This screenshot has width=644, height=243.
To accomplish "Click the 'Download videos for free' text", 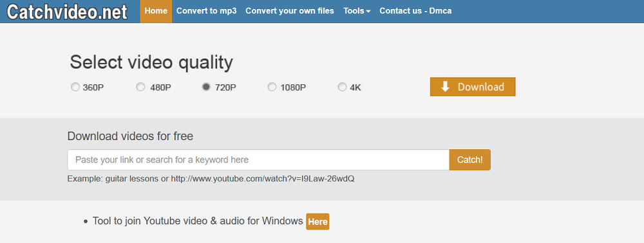I will 130,136.
